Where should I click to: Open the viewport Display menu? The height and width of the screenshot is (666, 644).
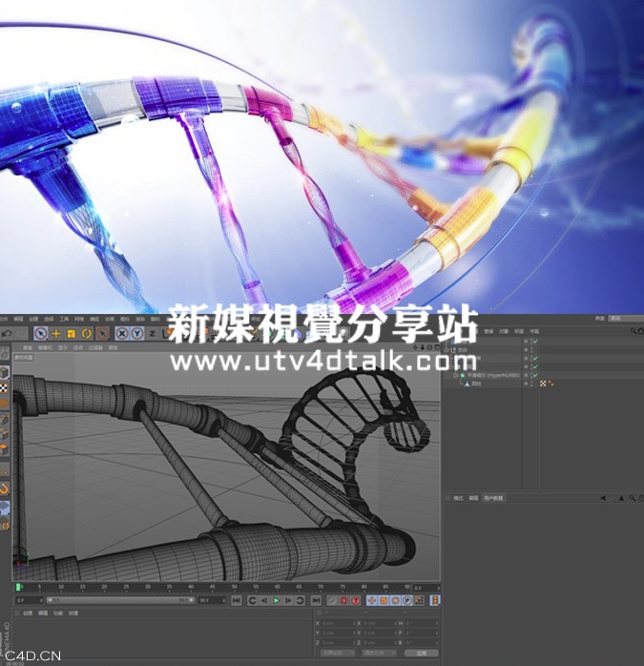tap(62, 347)
